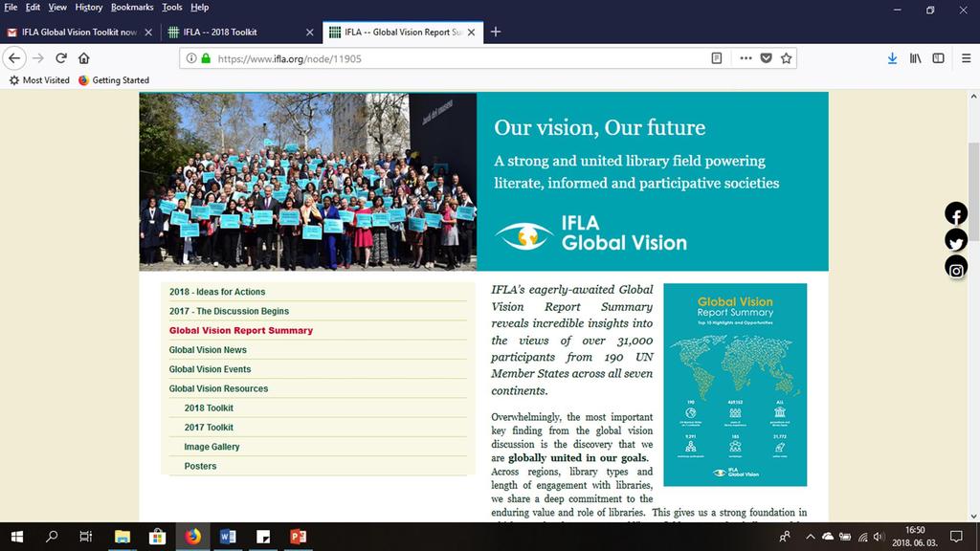
Task: Toggle Reader View in address bar
Action: [717, 58]
